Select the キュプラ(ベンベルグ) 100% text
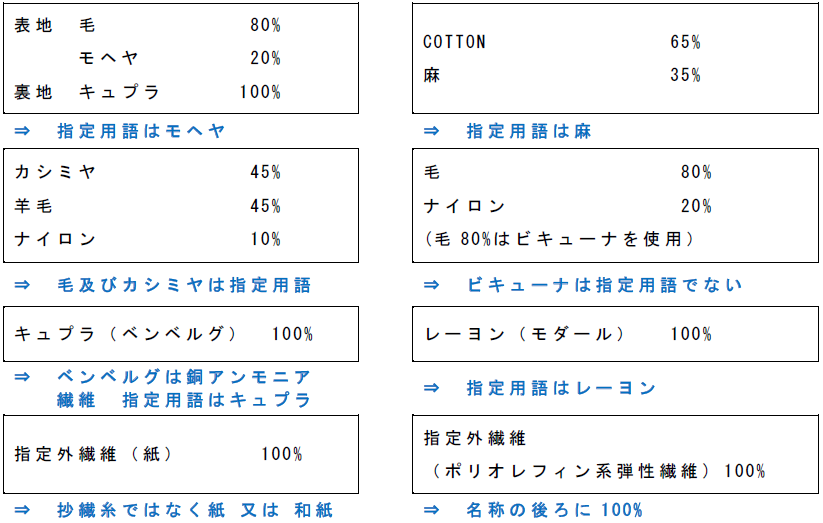823x523 pixels. [x=164, y=334]
